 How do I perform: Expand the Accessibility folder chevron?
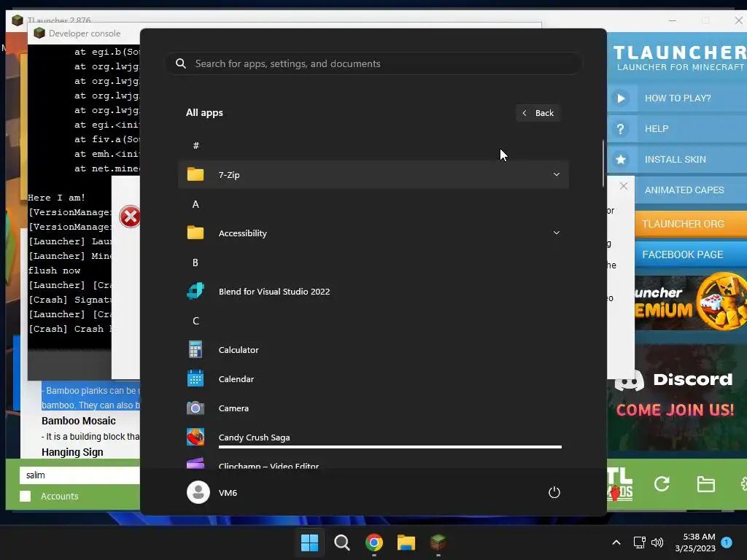556,233
